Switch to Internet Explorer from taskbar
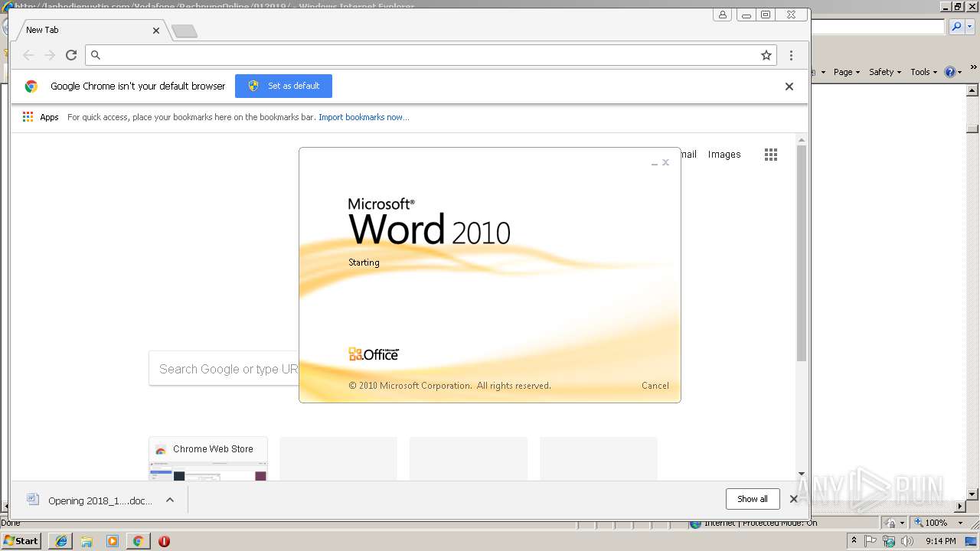Screen dimensions: 980x551 click(60, 541)
